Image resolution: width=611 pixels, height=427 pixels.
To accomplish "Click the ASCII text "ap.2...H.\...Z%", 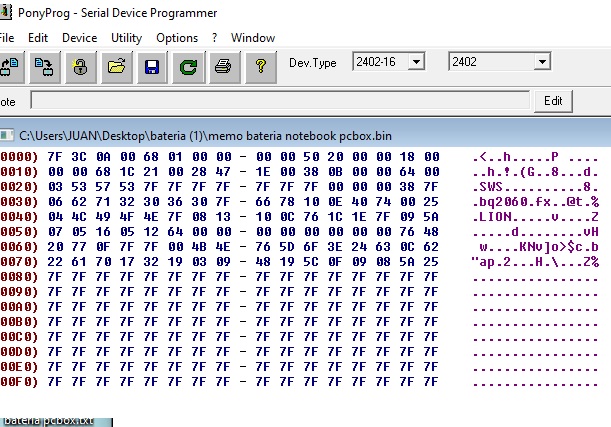I will click(x=535, y=262).
